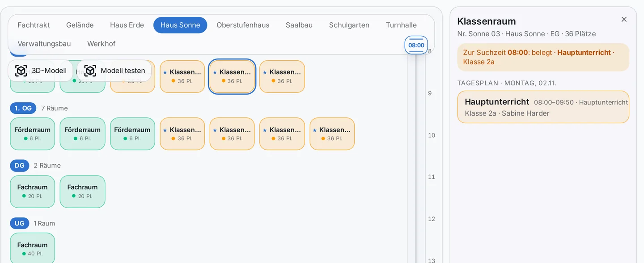Select the Haus Erde tab
This screenshot has height=263, width=644.
coord(127,25)
